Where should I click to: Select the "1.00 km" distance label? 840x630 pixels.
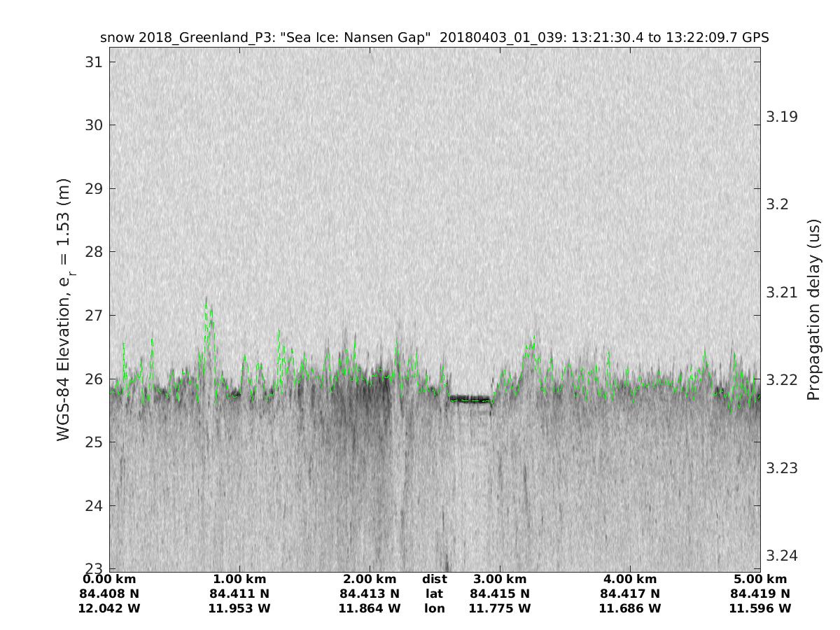tap(239, 580)
